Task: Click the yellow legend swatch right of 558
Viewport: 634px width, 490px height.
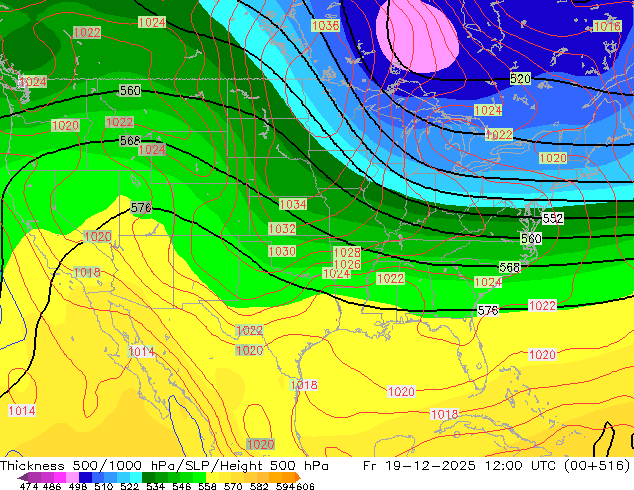Action: pos(212,477)
